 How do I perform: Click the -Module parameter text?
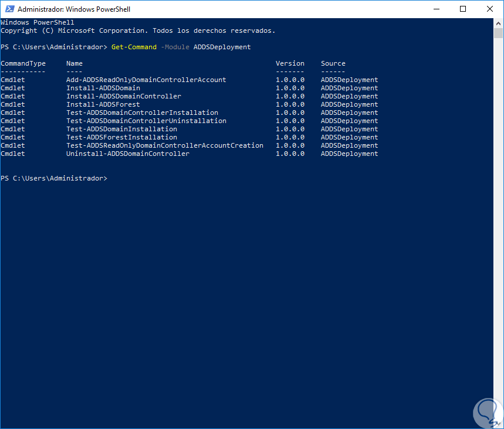(x=175, y=47)
